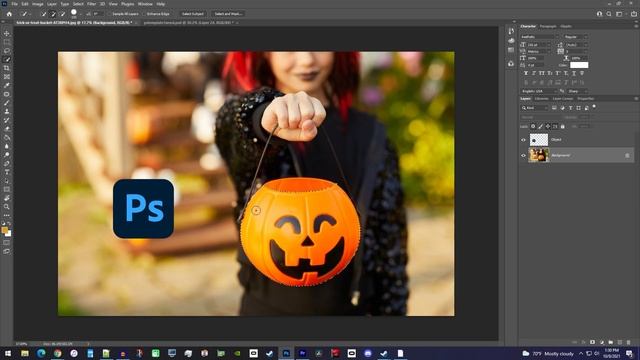Image resolution: width=640 pixels, height=360 pixels.
Task: Open the Kind layer filter dropdown
Action: [x=534, y=108]
